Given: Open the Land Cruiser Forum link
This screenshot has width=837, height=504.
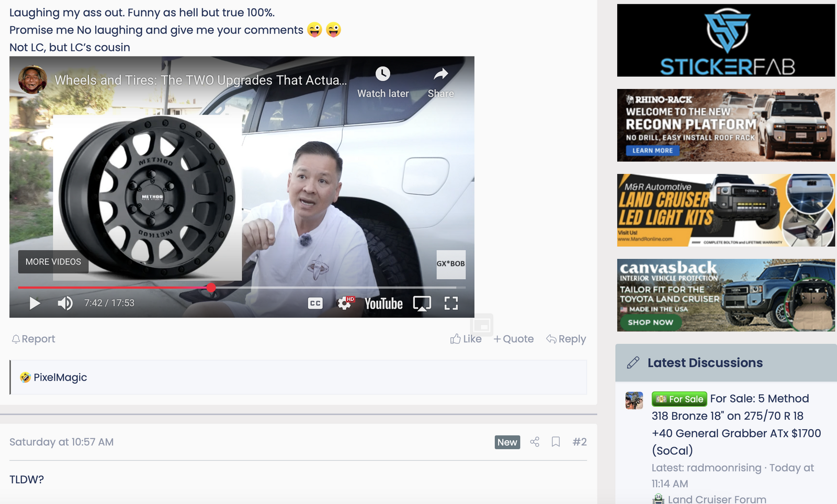Looking at the screenshot, I should pos(717,499).
